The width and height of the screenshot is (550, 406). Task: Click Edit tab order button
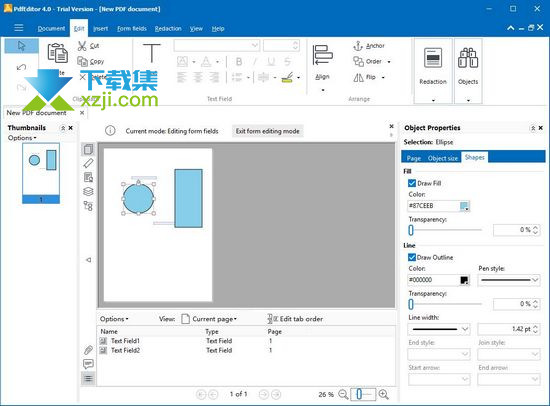295,319
